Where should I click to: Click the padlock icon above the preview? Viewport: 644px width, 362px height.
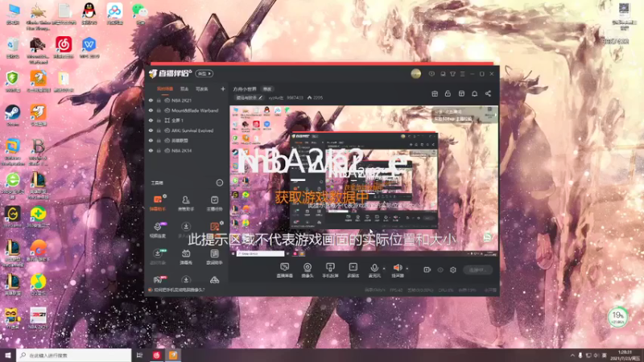click(448, 93)
